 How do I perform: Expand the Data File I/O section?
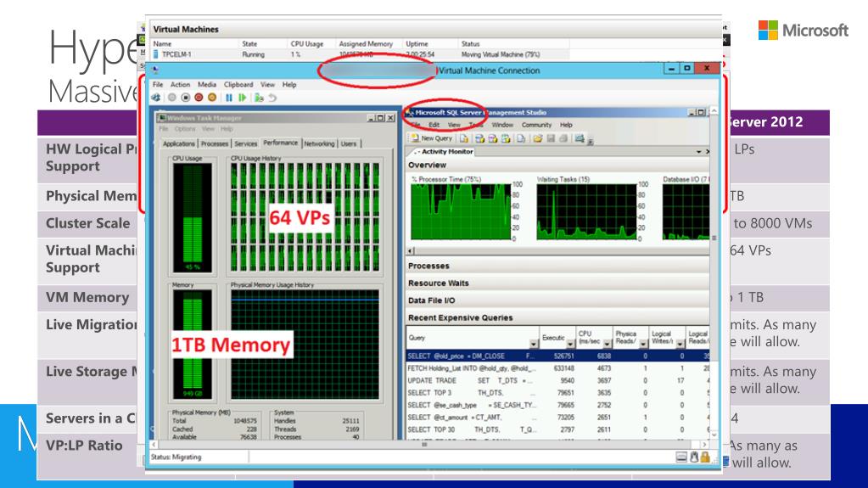pyautogui.click(x=558, y=300)
